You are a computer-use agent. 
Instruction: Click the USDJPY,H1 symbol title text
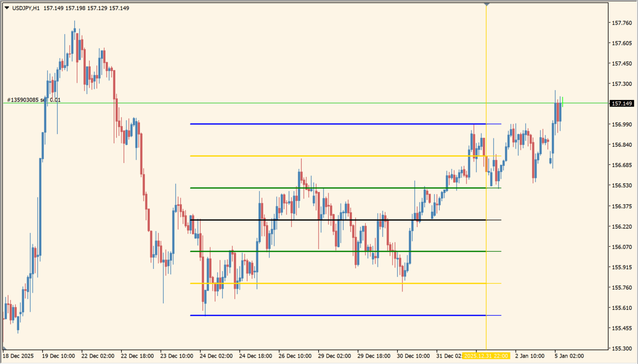tap(26, 8)
